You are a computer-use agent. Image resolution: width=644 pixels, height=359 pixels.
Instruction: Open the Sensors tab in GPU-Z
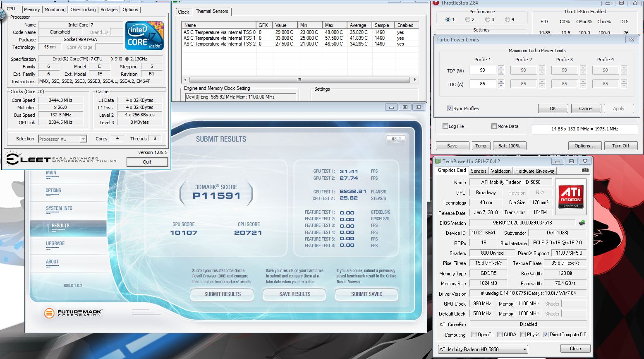coord(479,171)
